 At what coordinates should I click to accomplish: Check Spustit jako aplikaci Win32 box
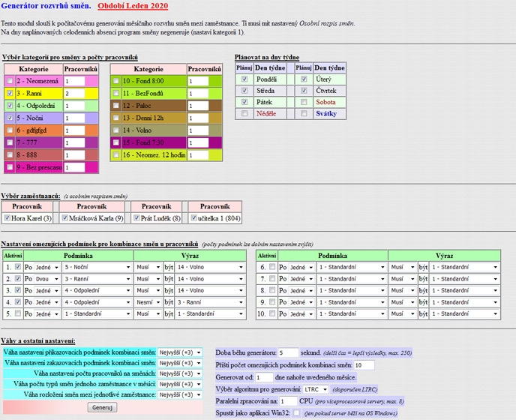point(296,412)
